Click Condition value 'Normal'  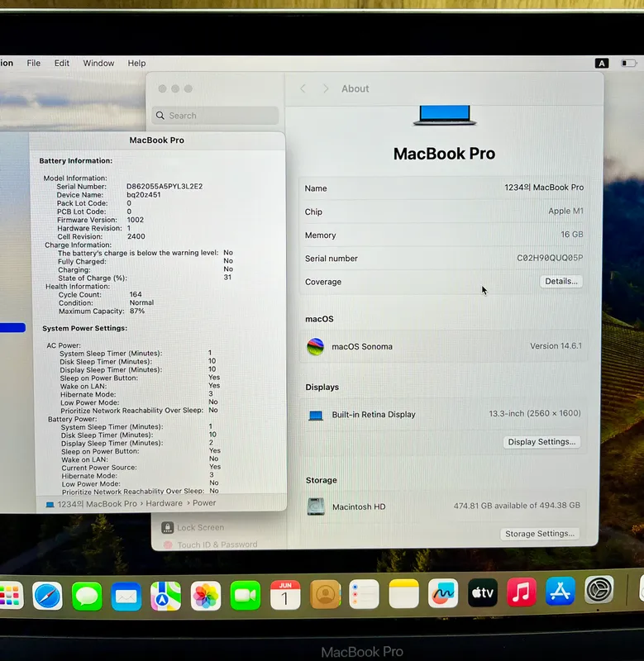[141, 302]
